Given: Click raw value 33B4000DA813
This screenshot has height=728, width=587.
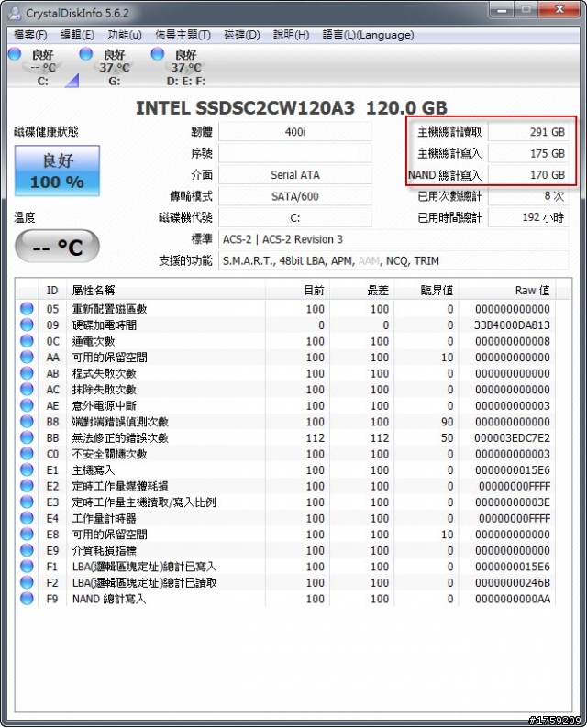Looking at the screenshot, I should pos(512,325).
